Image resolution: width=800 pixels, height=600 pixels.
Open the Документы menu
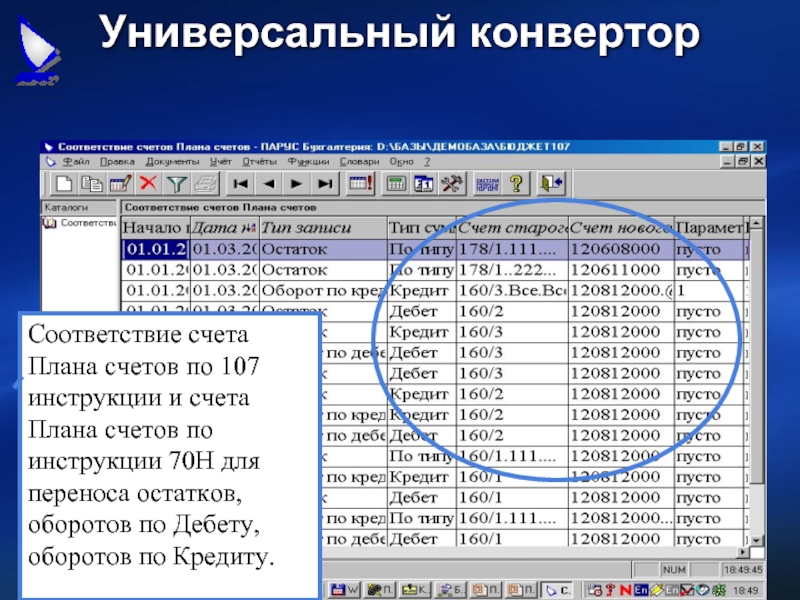point(172,162)
